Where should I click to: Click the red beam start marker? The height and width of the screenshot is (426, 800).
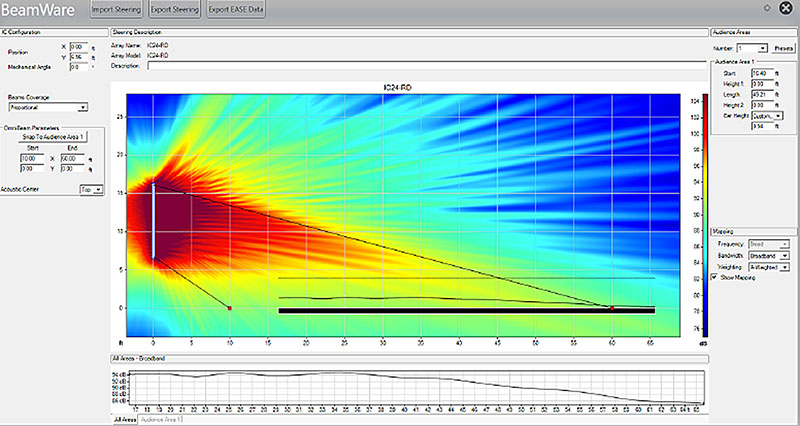coord(230,308)
